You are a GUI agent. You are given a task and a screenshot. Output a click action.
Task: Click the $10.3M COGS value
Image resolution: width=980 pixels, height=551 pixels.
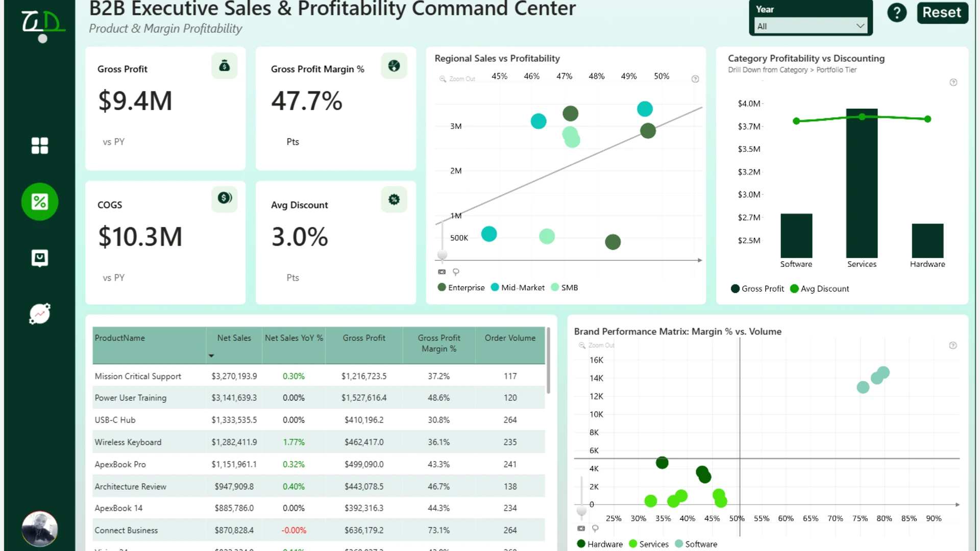click(x=140, y=237)
